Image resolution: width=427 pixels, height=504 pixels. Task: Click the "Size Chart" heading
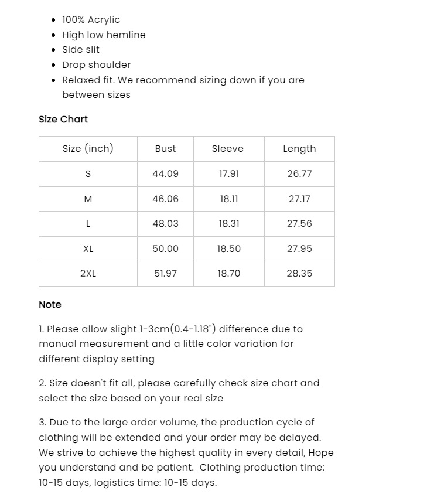click(63, 120)
